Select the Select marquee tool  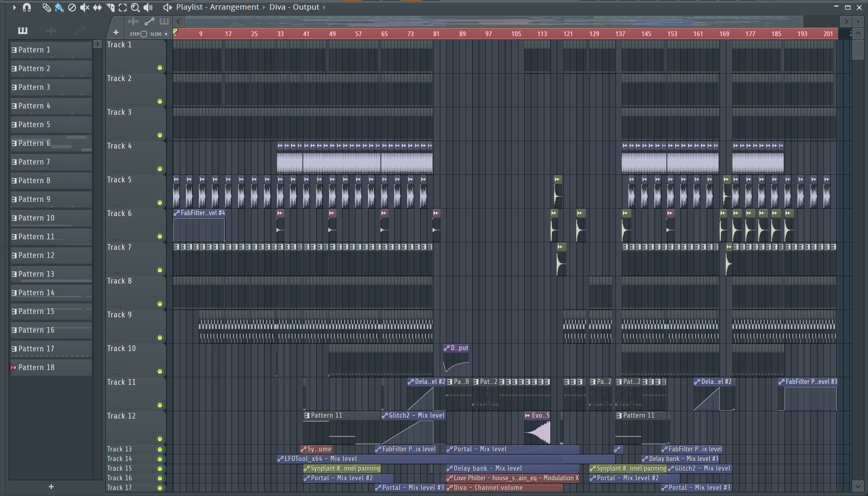[123, 7]
